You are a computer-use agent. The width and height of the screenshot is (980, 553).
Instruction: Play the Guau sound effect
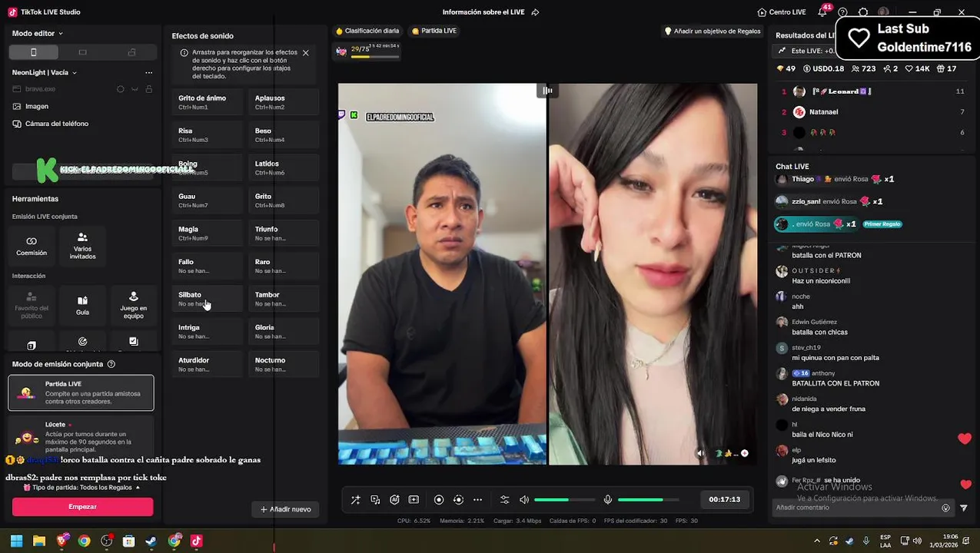click(207, 200)
